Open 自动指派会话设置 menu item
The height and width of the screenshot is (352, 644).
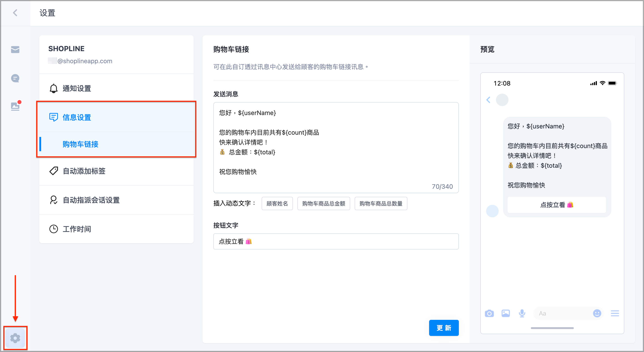click(x=117, y=200)
